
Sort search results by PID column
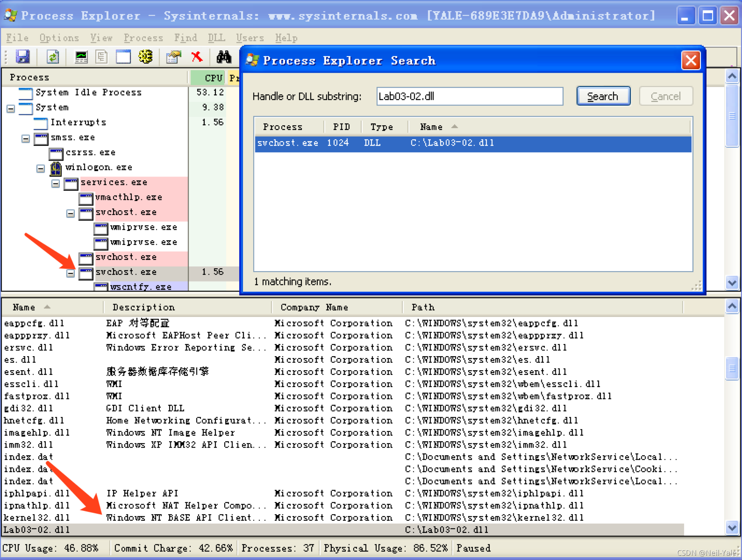point(342,127)
